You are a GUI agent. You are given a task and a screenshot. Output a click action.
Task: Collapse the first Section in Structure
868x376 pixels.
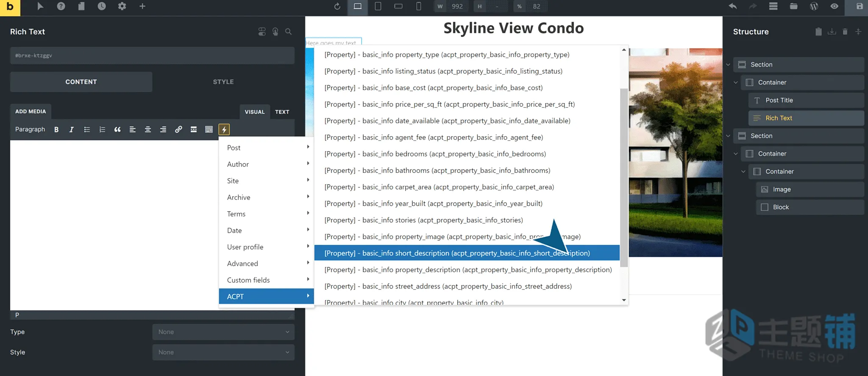[728, 65]
